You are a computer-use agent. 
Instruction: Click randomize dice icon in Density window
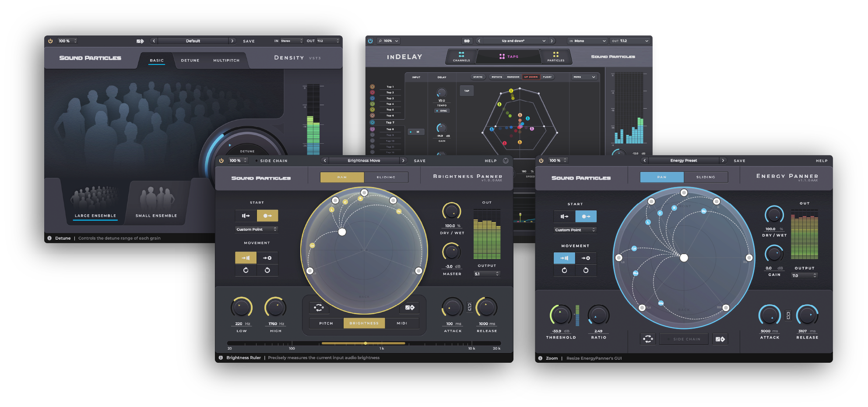click(x=140, y=41)
